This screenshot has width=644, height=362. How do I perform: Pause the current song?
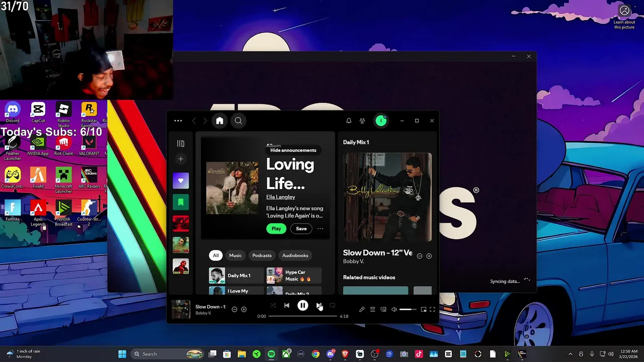tap(303, 306)
